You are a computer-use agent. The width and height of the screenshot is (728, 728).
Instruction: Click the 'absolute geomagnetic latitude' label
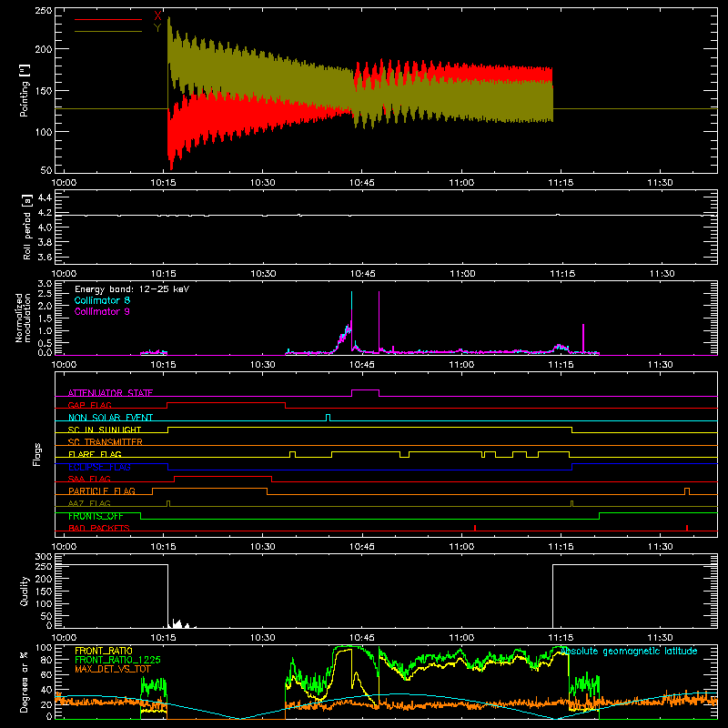(x=629, y=652)
